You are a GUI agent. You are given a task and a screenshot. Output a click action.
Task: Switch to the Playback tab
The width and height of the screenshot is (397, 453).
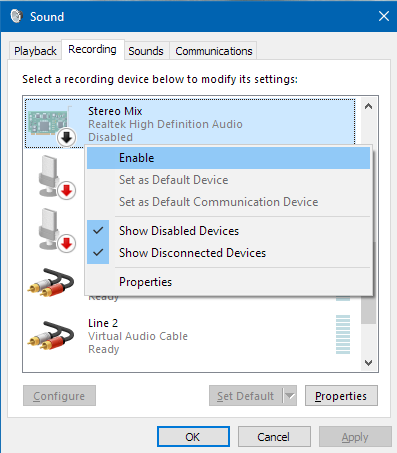coord(35,51)
